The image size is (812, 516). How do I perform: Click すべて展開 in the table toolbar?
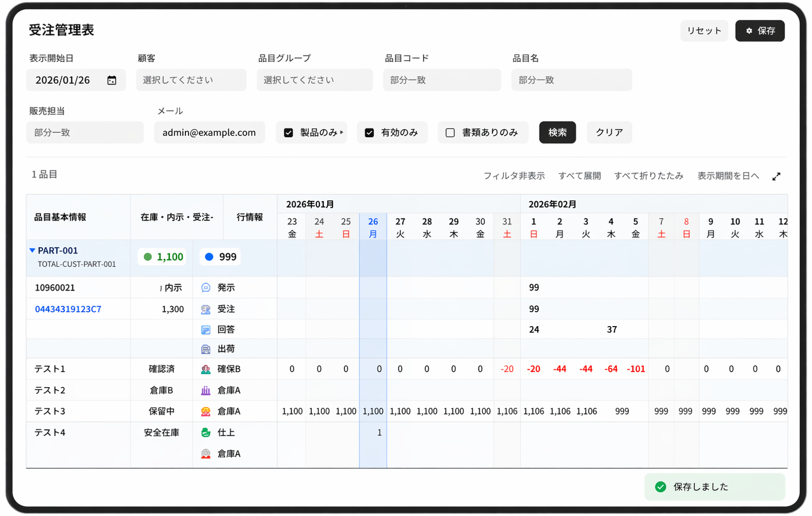point(579,176)
